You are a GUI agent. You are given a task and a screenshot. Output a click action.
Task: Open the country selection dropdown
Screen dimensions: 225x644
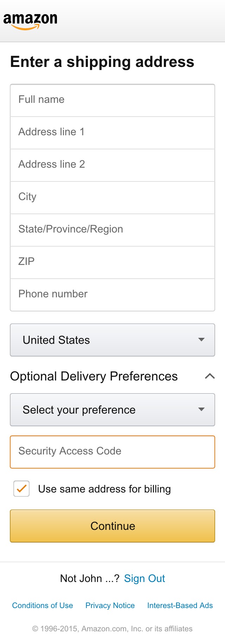click(x=112, y=340)
